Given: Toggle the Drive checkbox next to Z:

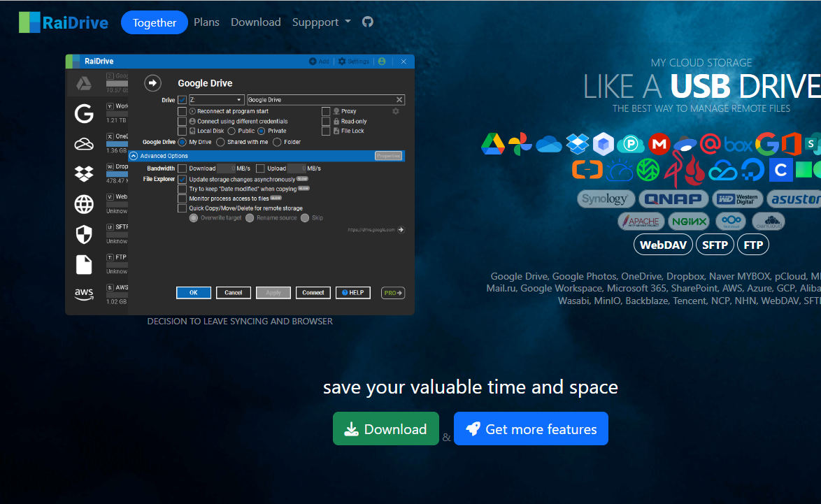Looking at the screenshot, I should (x=183, y=100).
